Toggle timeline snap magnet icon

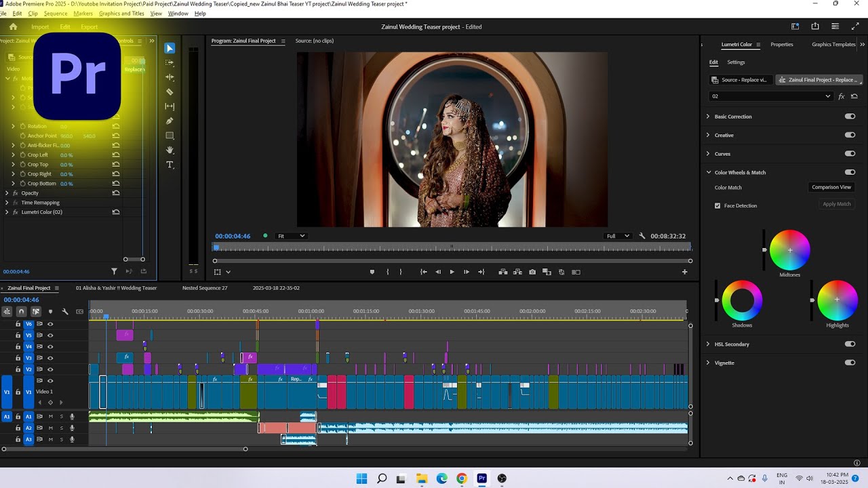point(21,312)
